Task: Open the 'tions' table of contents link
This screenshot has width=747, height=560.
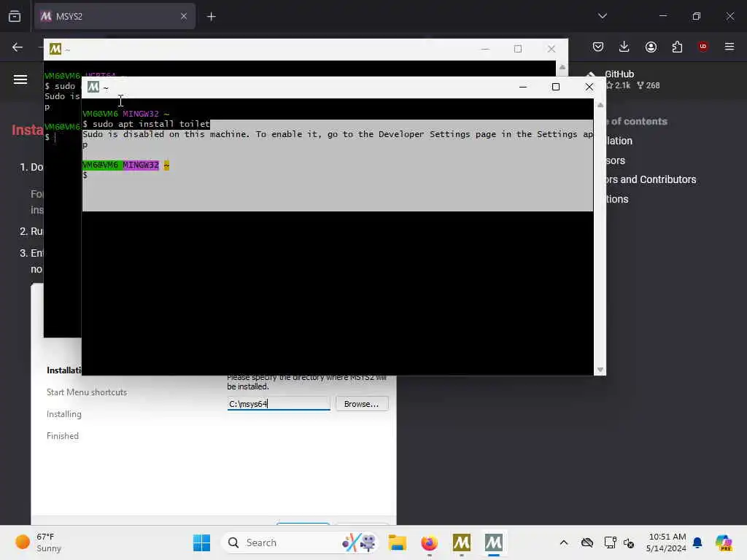Action: point(617,199)
